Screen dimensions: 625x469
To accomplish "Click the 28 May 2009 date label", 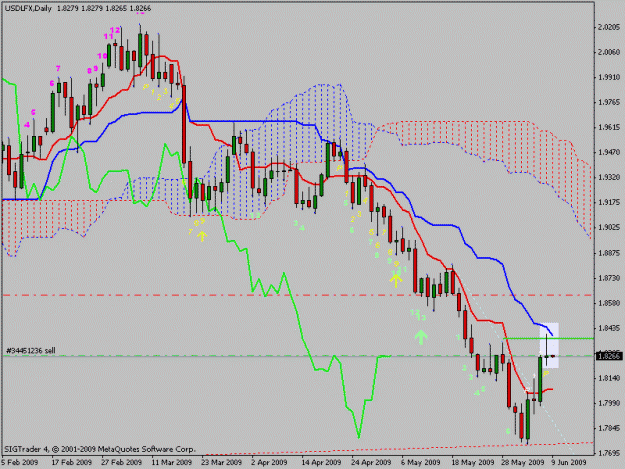I will [523, 462].
